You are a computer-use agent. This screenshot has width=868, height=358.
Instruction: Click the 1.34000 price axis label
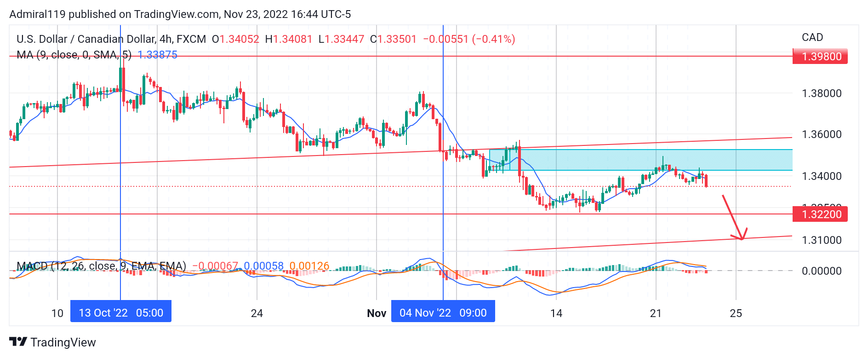tap(822, 176)
